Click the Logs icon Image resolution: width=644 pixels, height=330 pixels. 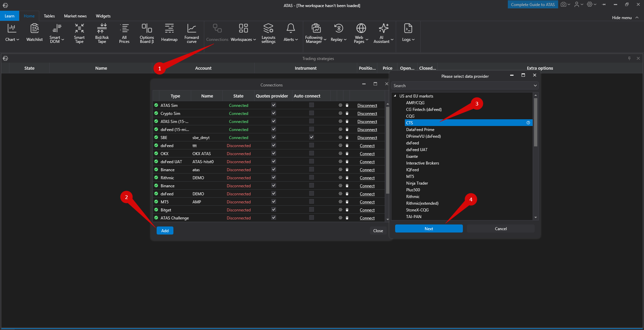[408, 28]
